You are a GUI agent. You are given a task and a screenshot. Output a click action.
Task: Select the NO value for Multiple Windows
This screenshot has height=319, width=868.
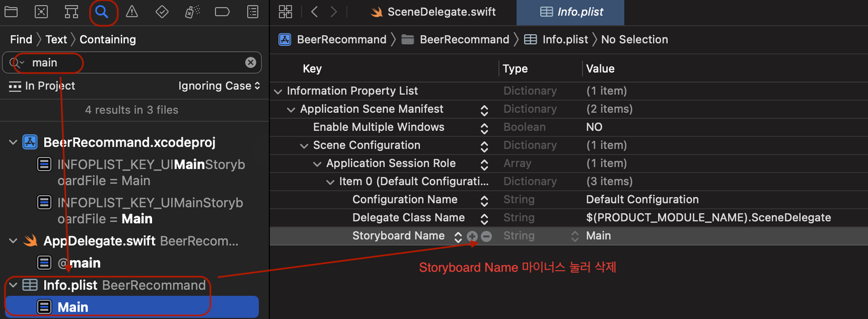tap(594, 127)
